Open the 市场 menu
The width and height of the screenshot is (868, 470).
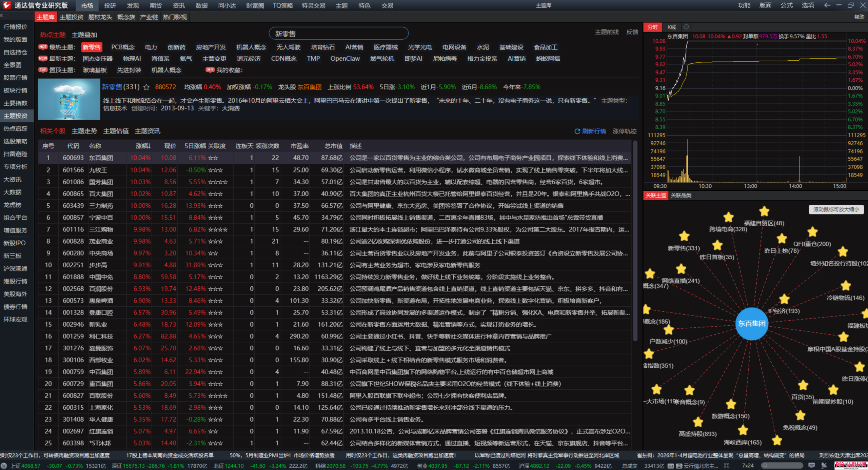point(87,5)
